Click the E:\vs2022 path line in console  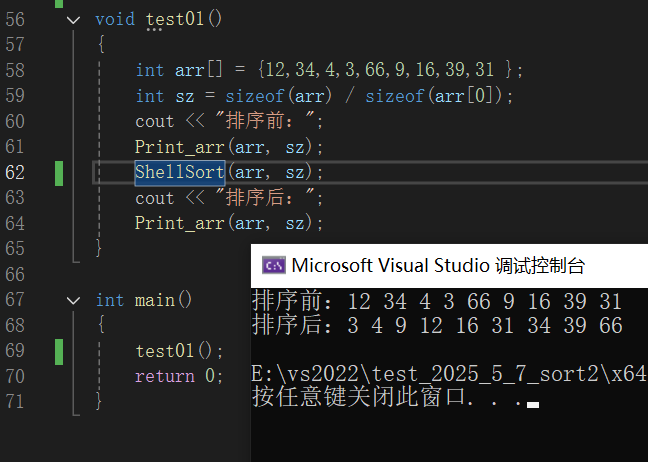point(449,374)
